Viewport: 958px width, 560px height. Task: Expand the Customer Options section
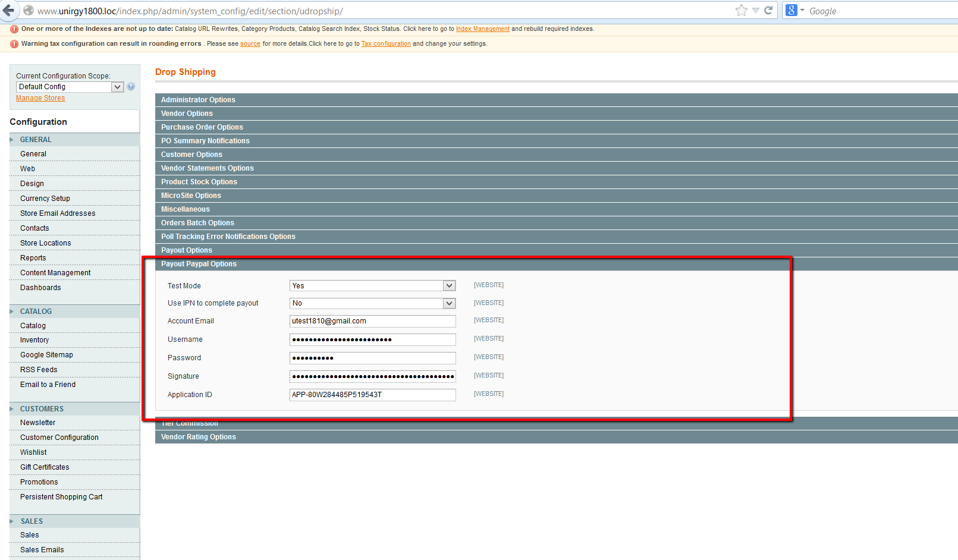point(557,155)
